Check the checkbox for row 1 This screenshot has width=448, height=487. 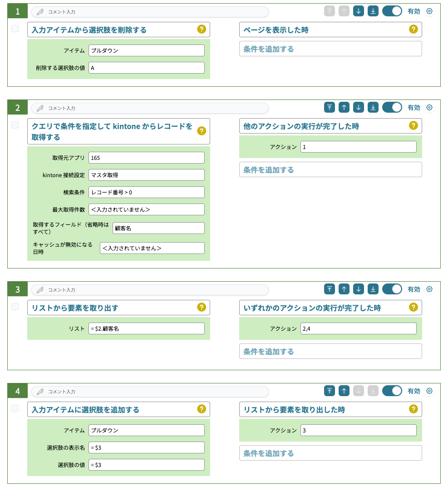[15, 29]
